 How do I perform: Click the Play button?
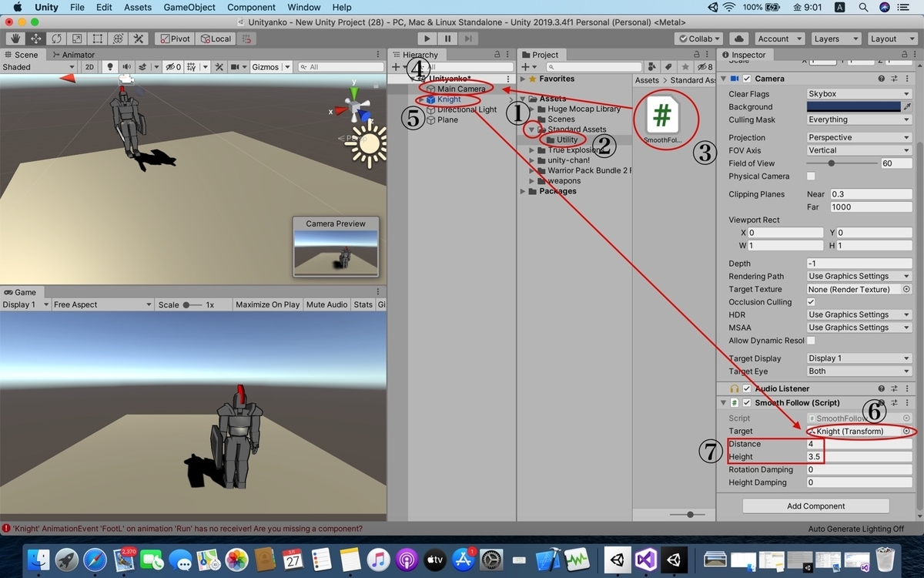[x=427, y=38]
